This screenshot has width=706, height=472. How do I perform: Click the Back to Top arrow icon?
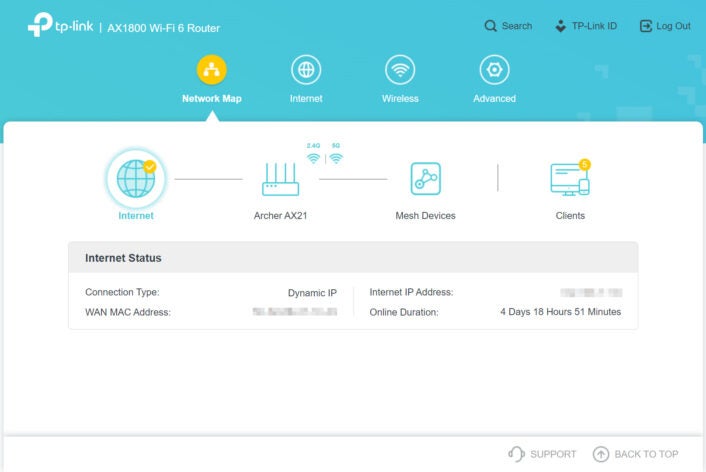pyautogui.click(x=601, y=454)
